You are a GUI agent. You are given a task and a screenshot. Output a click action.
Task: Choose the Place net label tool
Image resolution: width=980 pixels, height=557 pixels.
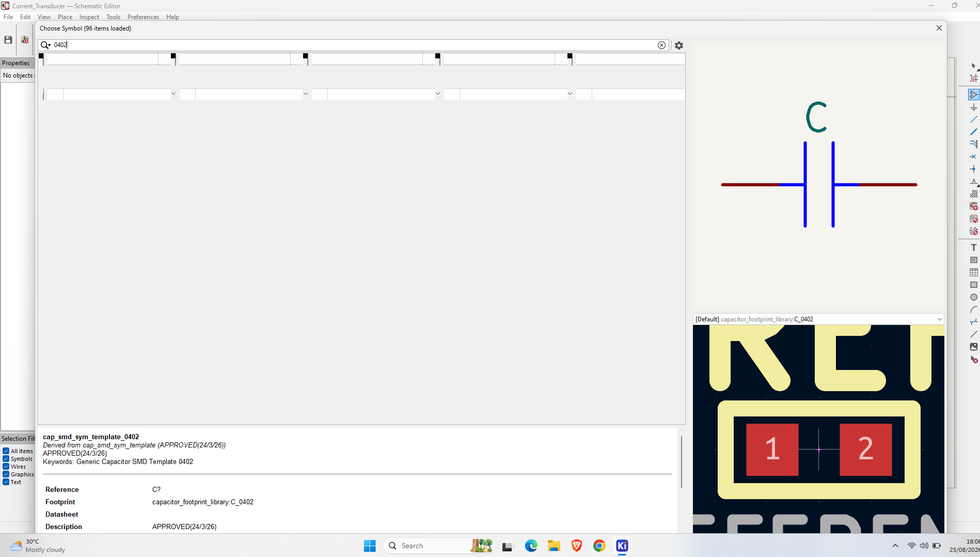click(973, 181)
